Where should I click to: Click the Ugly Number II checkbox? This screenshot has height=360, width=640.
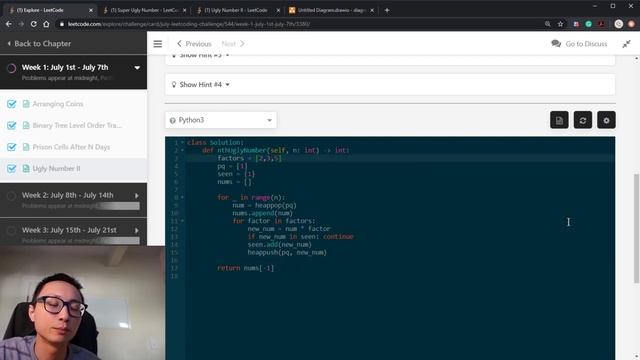[x=11, y=169]
